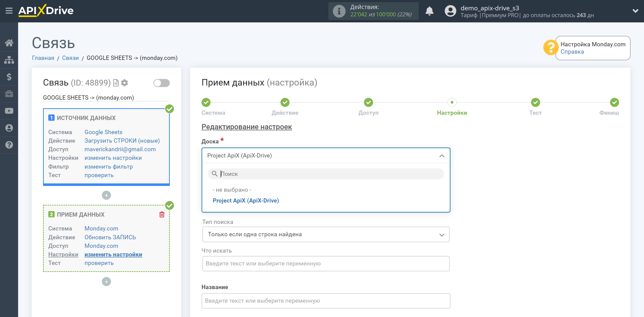Click maverickandrii@gmail.com access link
This screenshot has height=317, width=644.
[120, 149]
